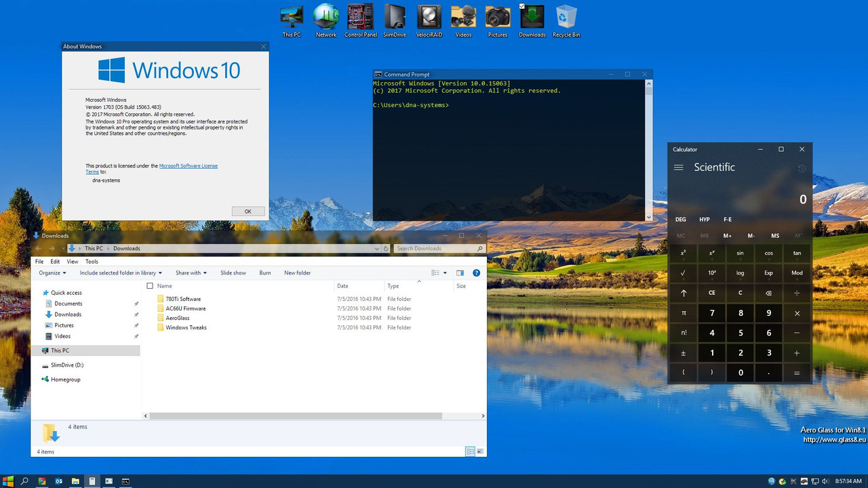Click Burn in Downloads toolbar
868x488 pixels.
(265, 273)
